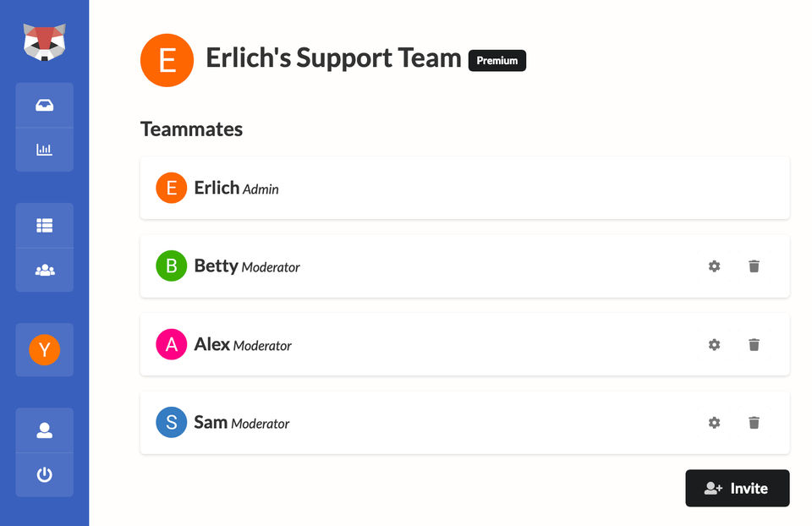812x526 pixels.
Task: Open the analytics chart page
Action: tap(45, 150)
